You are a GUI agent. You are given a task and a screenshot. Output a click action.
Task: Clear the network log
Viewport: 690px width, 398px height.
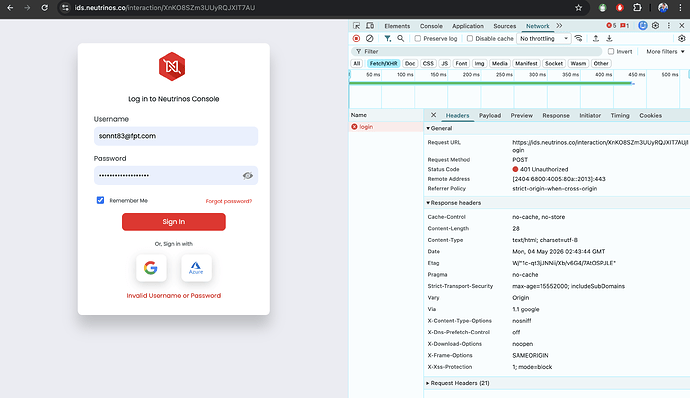[370, 39]
